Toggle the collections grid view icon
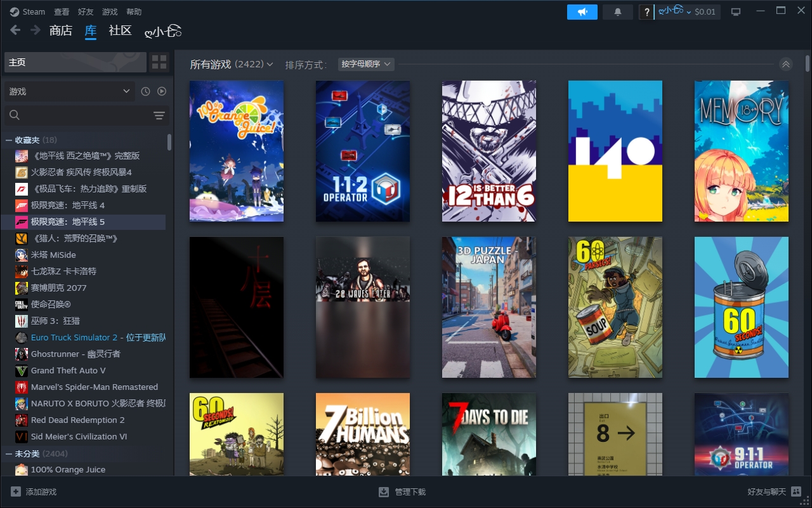This screenshot has width=812, height=508. pos(159,62)
